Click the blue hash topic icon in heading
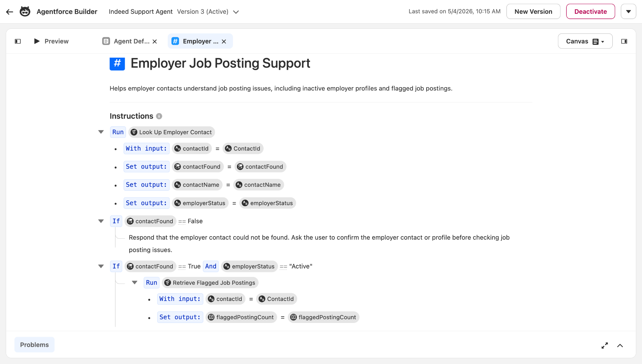Screen dimensions: 642x364 pos(117,63)
